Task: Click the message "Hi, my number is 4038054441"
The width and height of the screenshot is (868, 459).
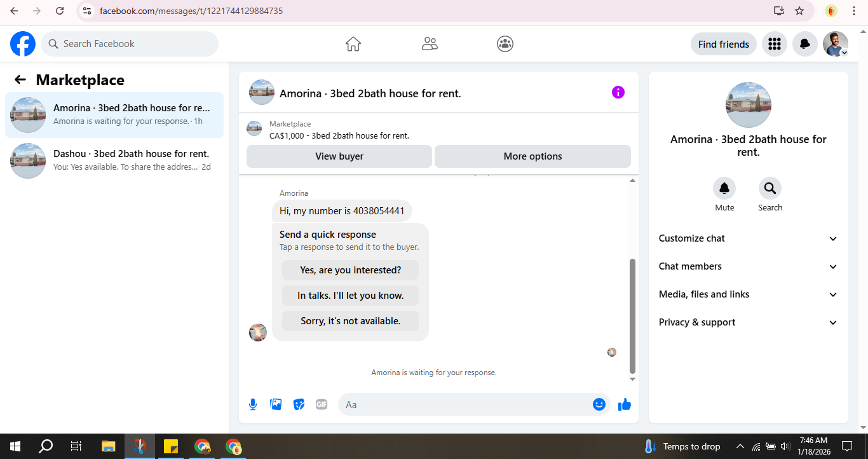Action: pyautogui.click(x=342, y=211)
